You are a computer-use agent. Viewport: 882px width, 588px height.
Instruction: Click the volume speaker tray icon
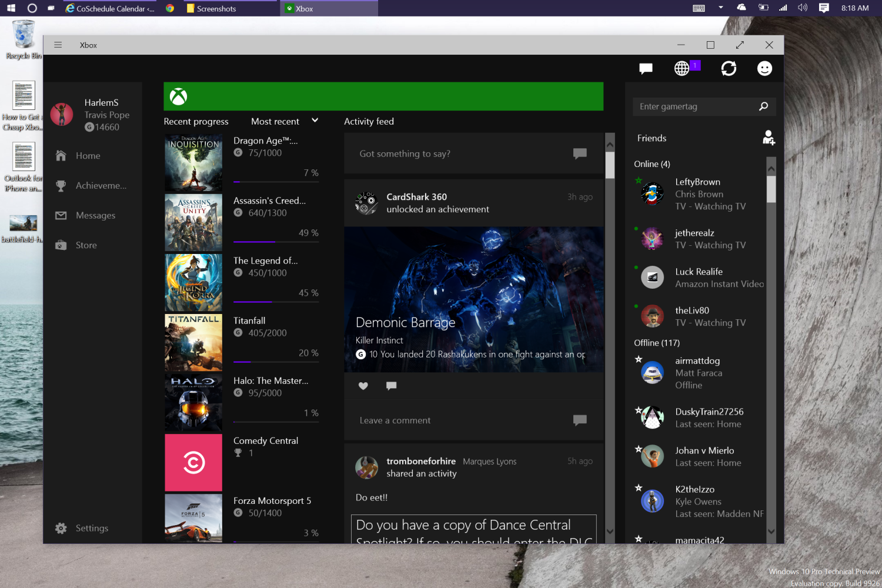(x=802, y=8)
